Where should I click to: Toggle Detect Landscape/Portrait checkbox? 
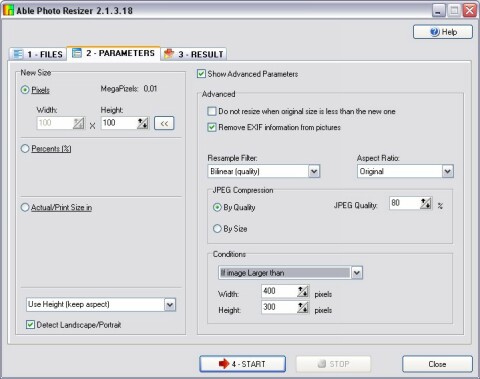click(30, 325)
